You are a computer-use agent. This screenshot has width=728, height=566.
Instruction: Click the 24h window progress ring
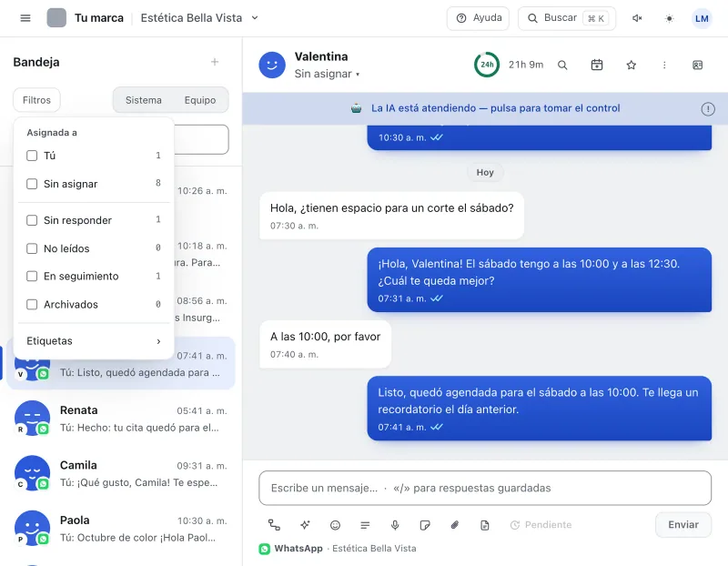click(487, 65)
